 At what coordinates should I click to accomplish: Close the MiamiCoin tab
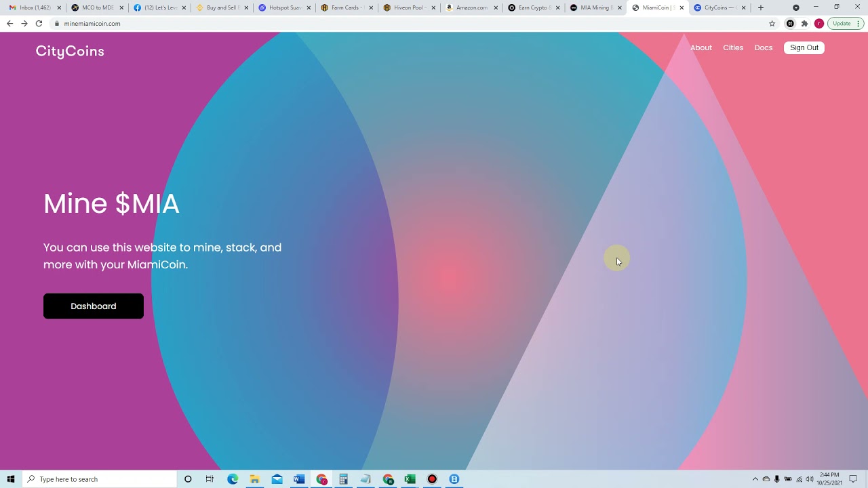point(682,8)
